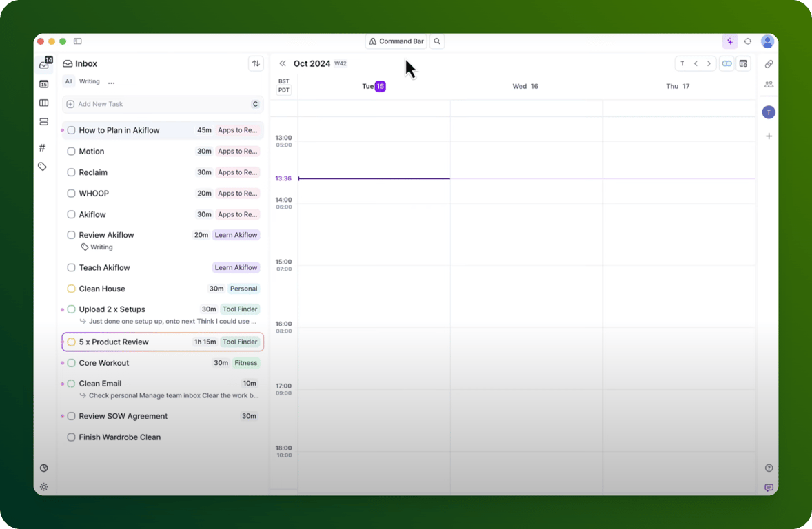Check off Core Workout task
The height and width of the screenshot is (529, 812).
[x=72, y=363]
